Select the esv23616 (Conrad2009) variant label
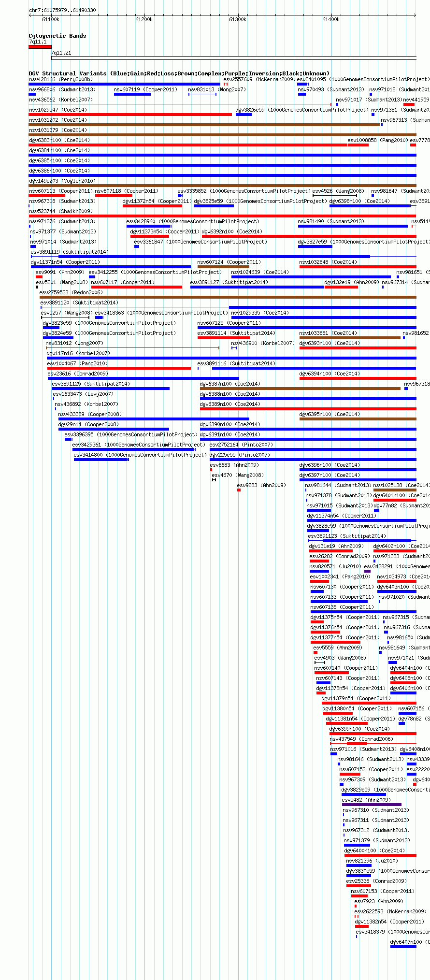The image size is (430, 980). click(78, 374)
